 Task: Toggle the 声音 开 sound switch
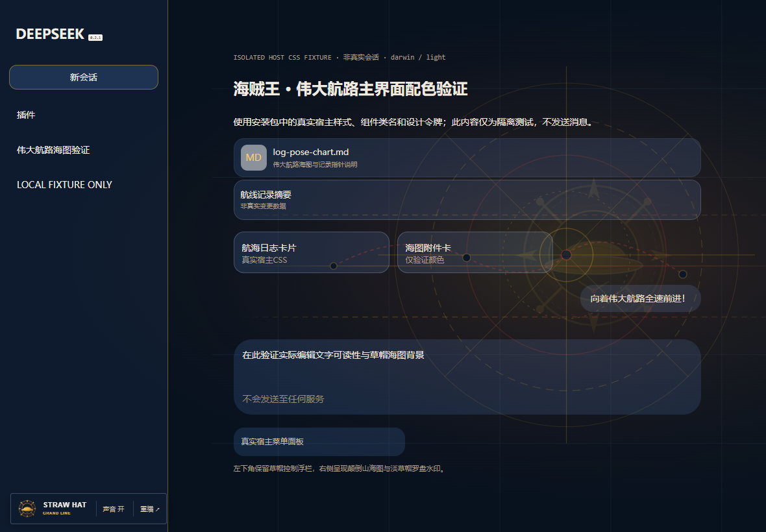pos(114,509)
